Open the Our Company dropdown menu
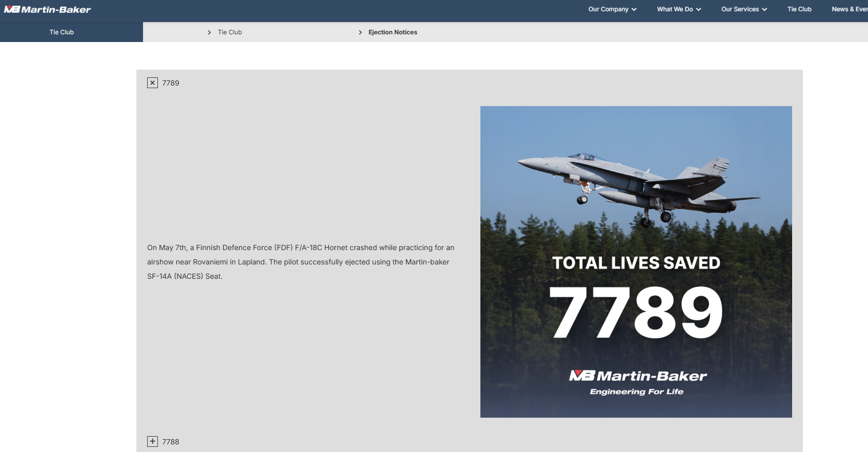The image size is (868, 452). coord(612,9)
